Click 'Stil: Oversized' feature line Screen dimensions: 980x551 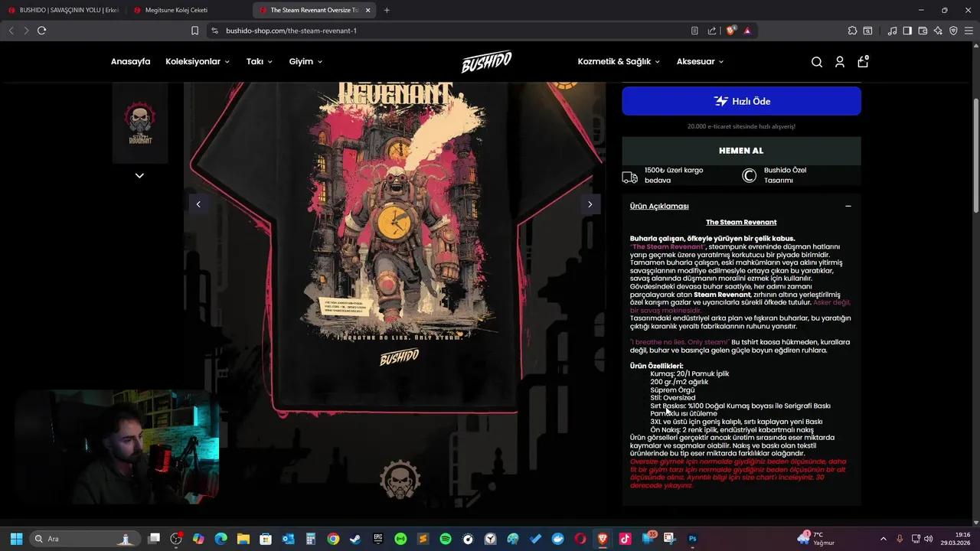tap(673, 398)
